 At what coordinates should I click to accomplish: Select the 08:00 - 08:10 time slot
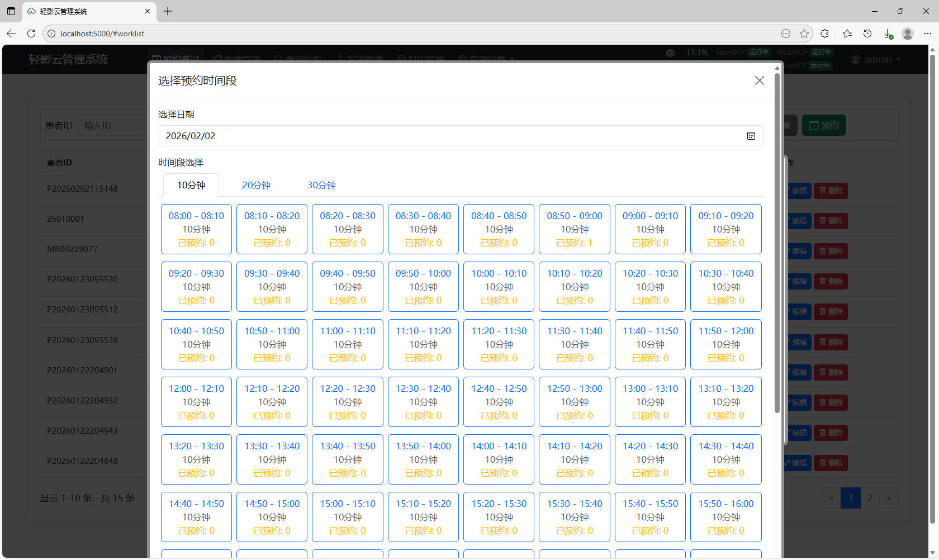[x=196, y=229]
